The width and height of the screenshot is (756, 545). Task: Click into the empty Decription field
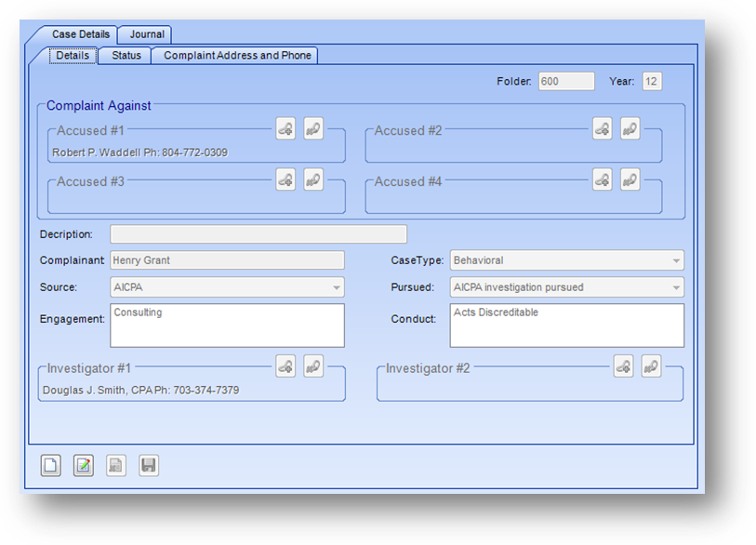click(259, 234)
